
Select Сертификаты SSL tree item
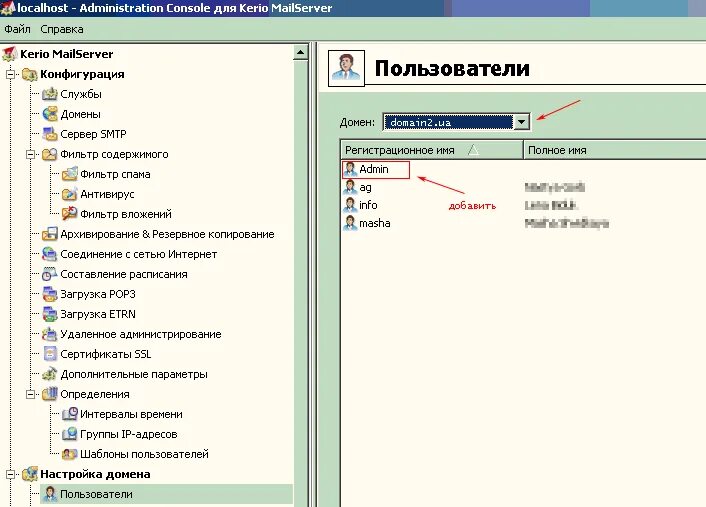coord(106,354)
